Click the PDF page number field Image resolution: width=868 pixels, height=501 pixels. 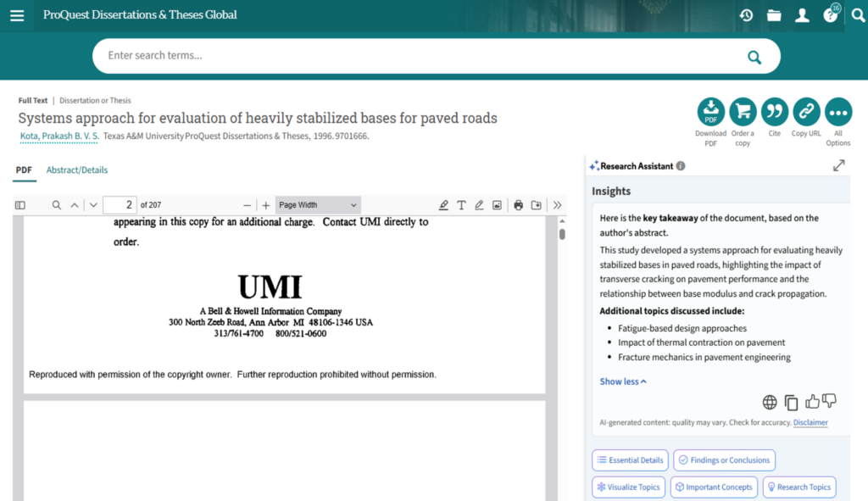[x=120, y=205]
